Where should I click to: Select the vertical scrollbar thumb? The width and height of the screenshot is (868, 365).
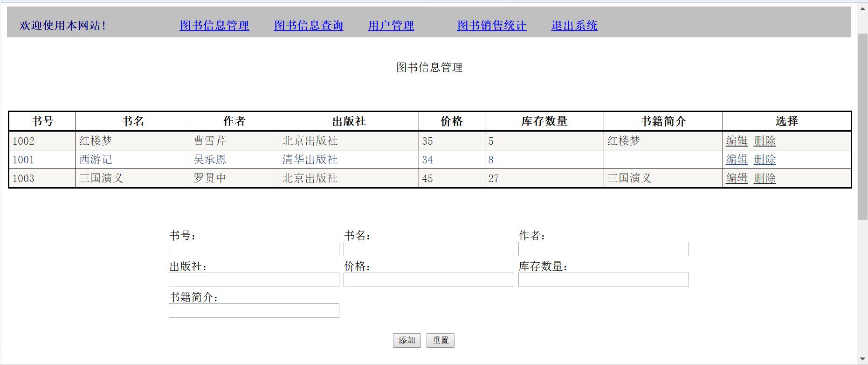coord(863,126)
